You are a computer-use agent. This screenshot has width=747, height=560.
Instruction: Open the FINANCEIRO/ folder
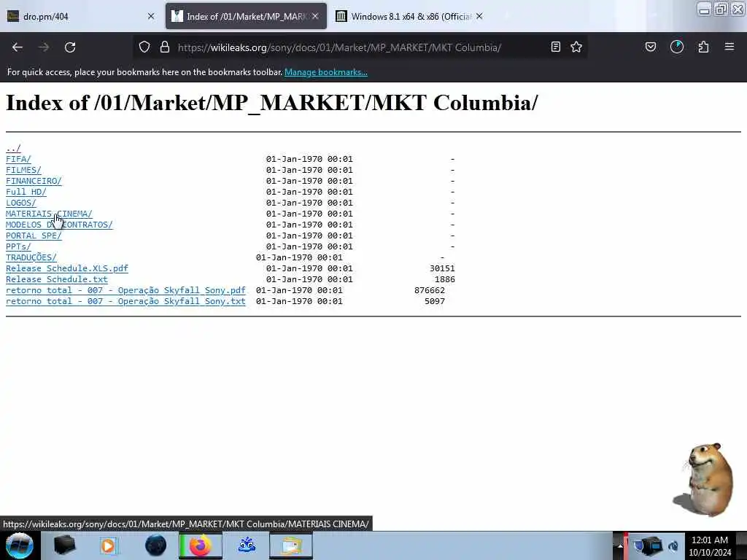[34, 181]
